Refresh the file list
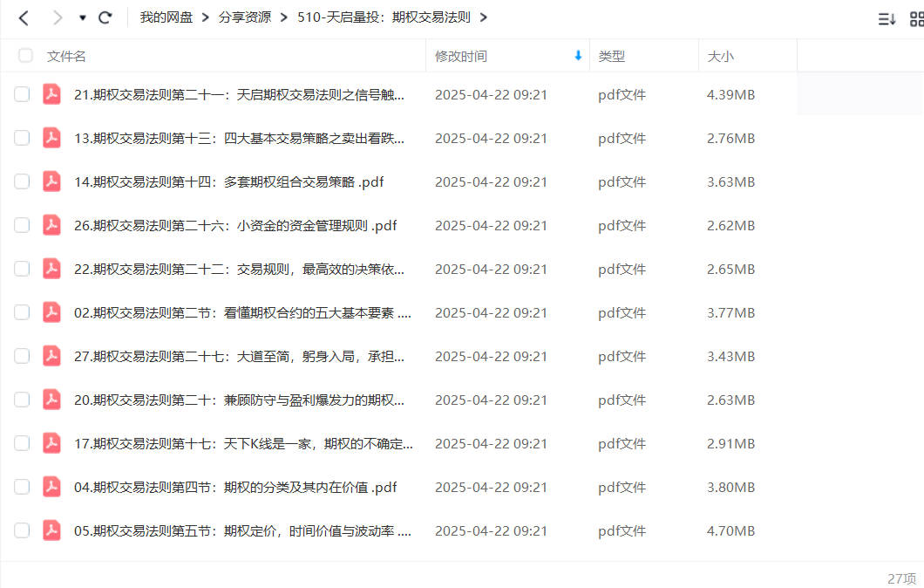 click(x=105, y=17)
